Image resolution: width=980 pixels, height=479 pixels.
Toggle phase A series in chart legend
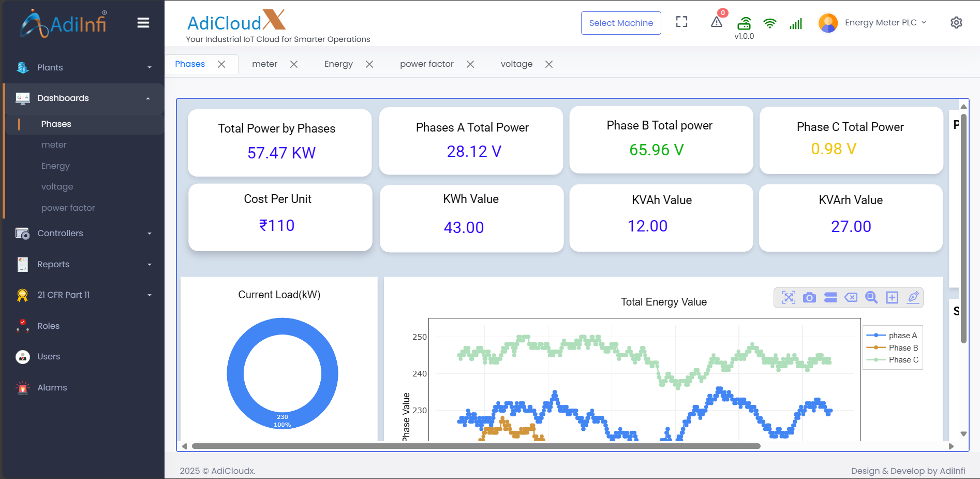pos(892,336)
